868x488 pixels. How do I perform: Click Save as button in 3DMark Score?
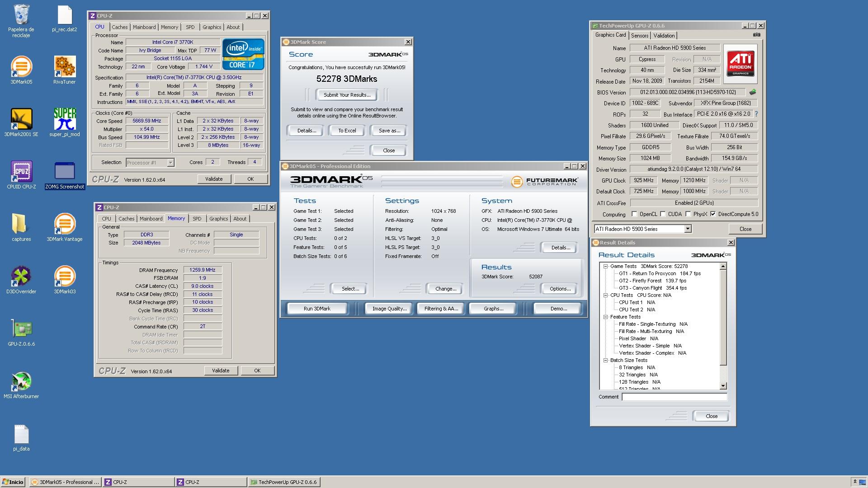click(389, 131)
